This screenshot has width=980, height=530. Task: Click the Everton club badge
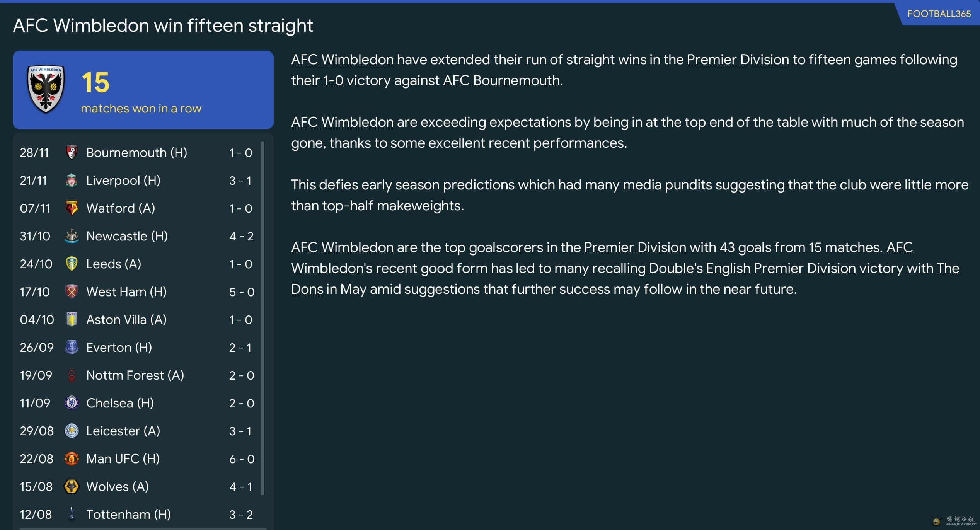click(72, 348)
